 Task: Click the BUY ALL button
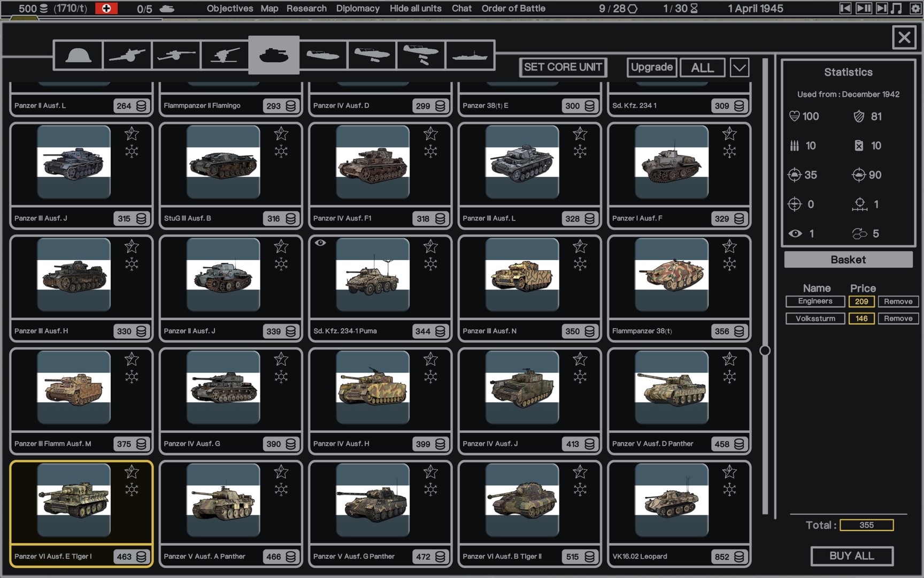[x=851, y=556]
